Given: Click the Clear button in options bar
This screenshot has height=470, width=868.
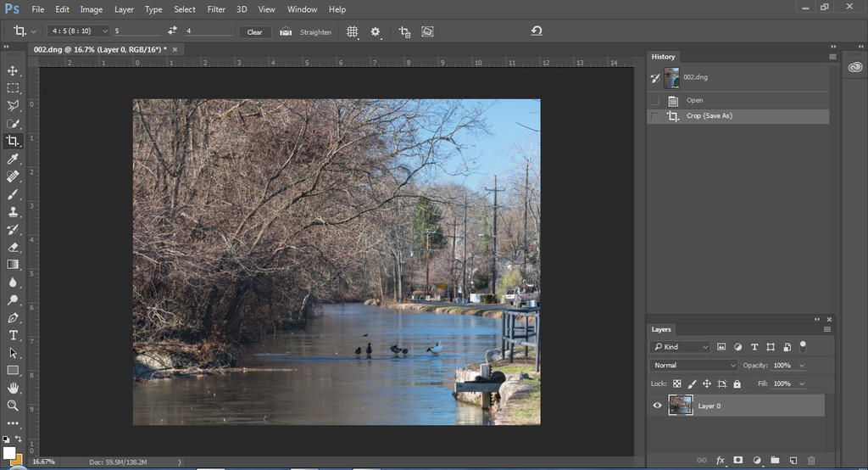Looking at the screenshot, I should point(254,32).
